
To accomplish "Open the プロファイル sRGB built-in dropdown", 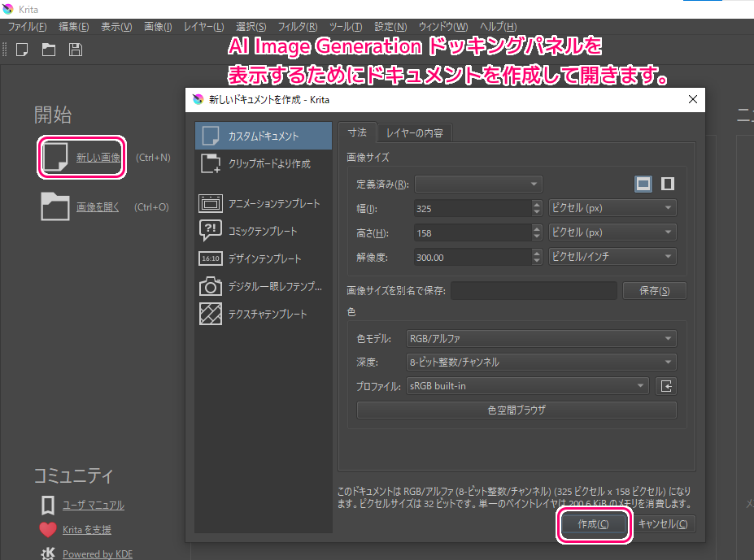I will point(528,386).
